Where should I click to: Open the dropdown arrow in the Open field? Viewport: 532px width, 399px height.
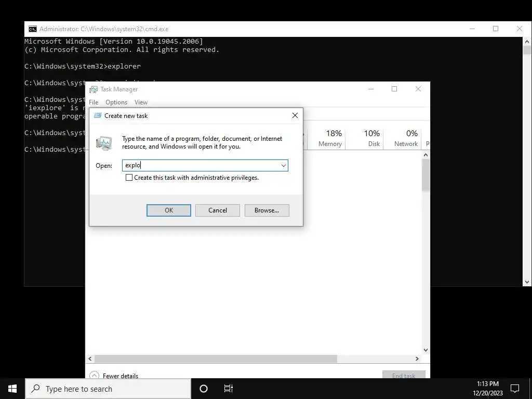pyautogui.click(x=283, y=166)
